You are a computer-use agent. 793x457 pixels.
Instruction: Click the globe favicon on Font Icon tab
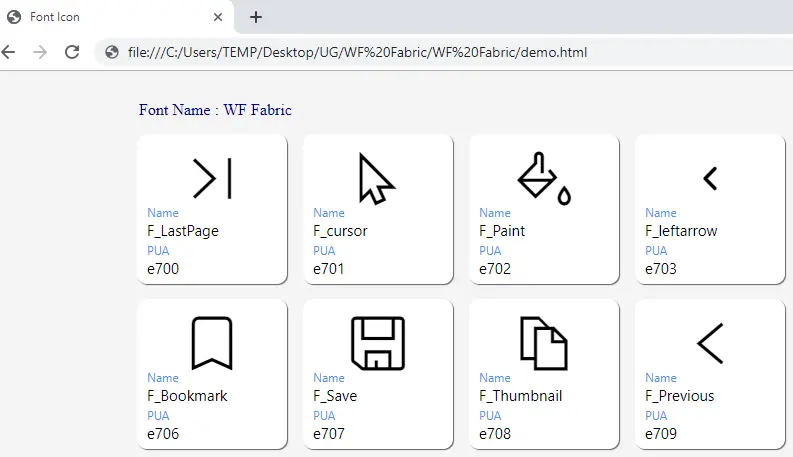tap(14, 17)
